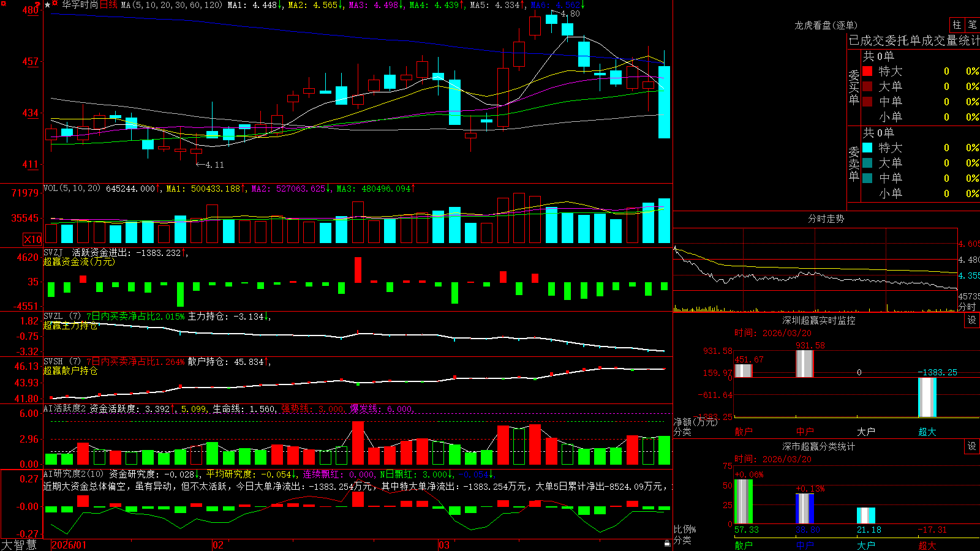Click the 委卖单 vertical section label
Viewport: 980px width, 551px height.
coord(854,163)
